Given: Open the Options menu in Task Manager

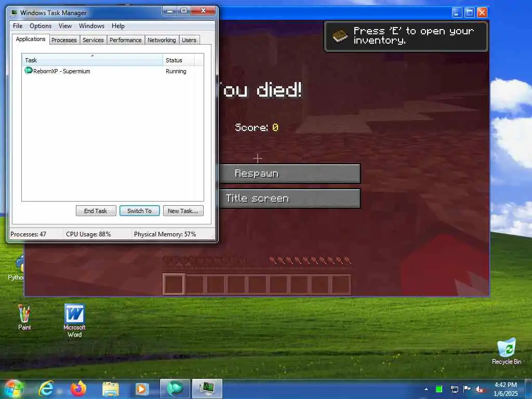Looking at the screenshot, I should pyautogui.click(x=41, y=26).
